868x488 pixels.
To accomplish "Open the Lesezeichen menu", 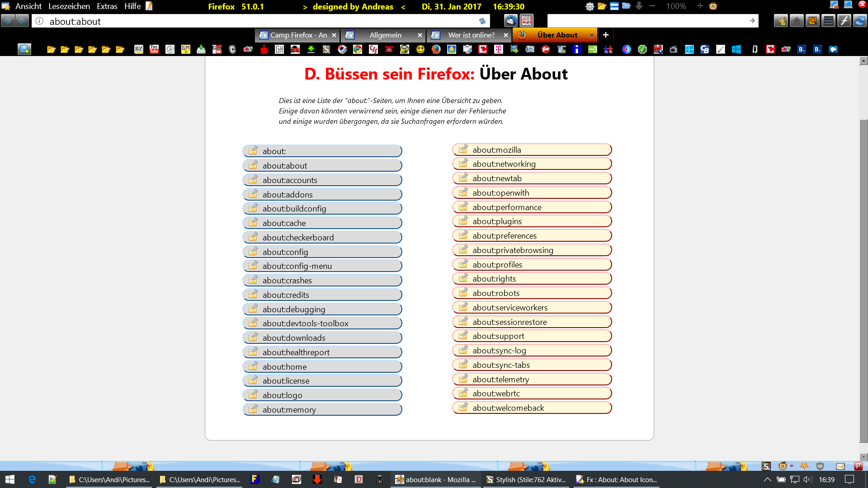I will point(69,6).
